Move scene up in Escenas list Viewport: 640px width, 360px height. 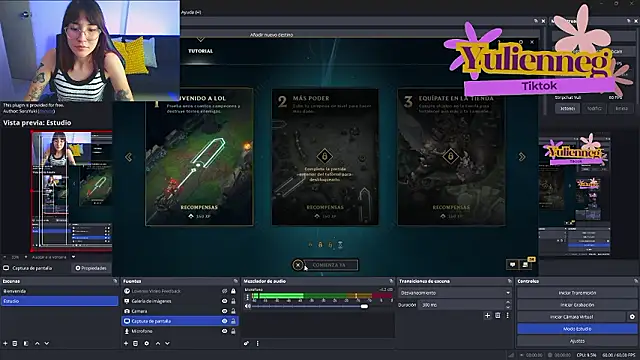(37, 344)
